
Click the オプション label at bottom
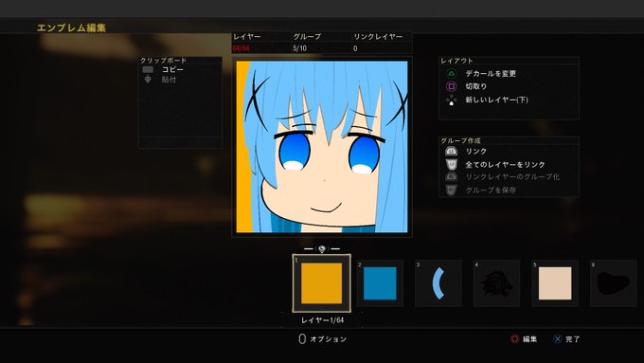click(x=329, y=339)
